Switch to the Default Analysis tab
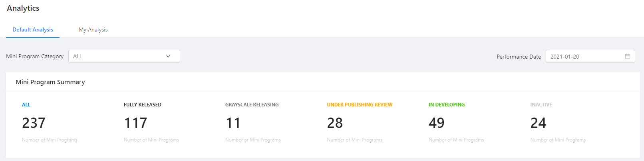 coord(33,29)
